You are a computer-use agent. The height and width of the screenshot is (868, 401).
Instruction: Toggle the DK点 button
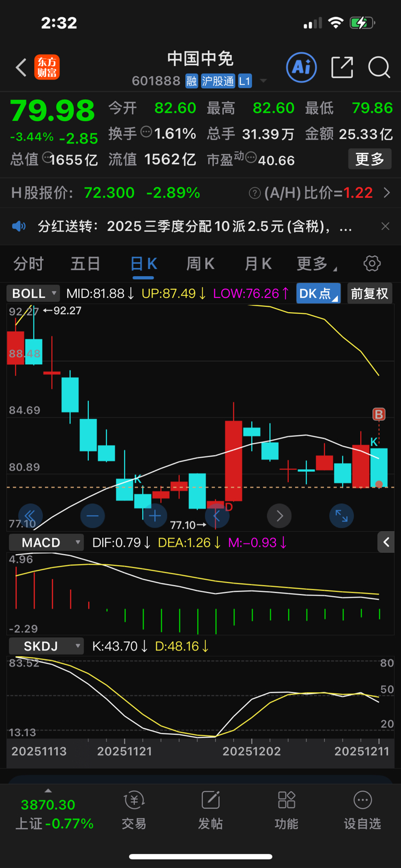(x=319, y=293)
